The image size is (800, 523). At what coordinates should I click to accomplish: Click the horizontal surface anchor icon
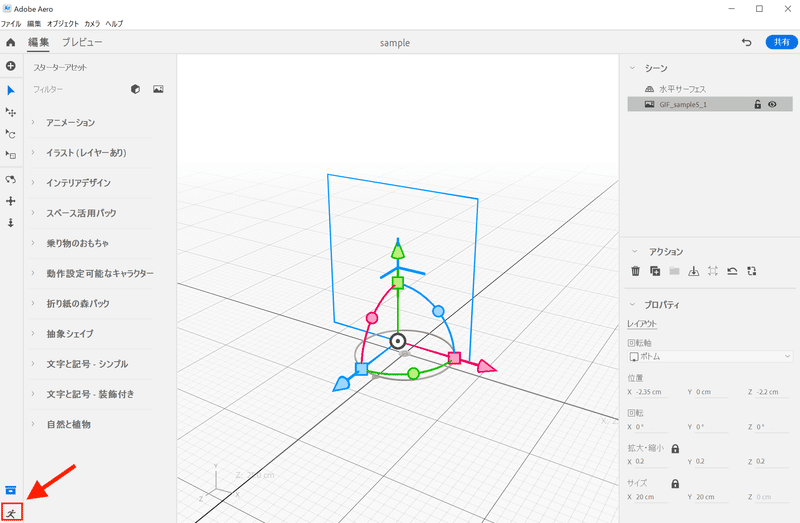[649, 89]
